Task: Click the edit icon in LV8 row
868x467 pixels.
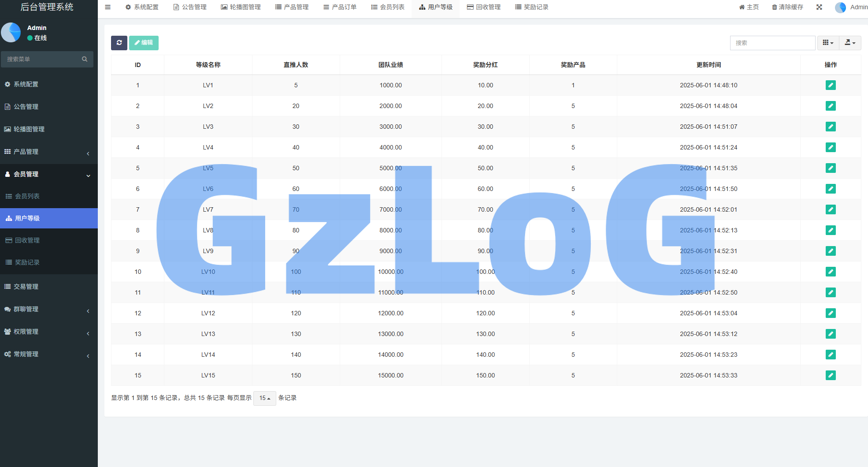Action: [831, 230]
